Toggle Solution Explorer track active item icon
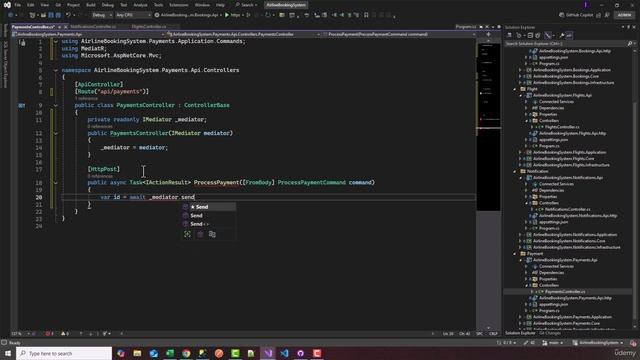The height and width of the screenshot is (360, 640). [548, 36]
